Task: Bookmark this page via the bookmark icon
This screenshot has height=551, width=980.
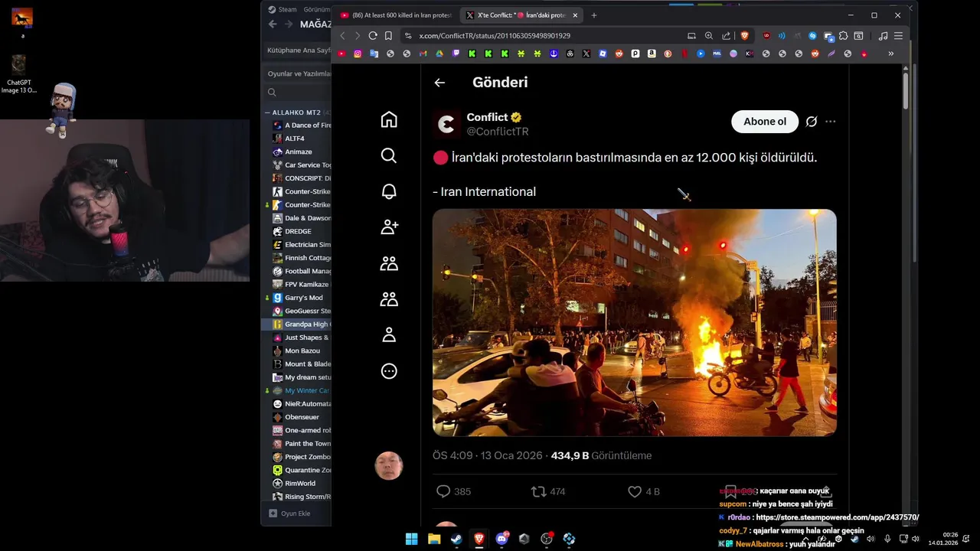Action: click(x=388, y=35)
